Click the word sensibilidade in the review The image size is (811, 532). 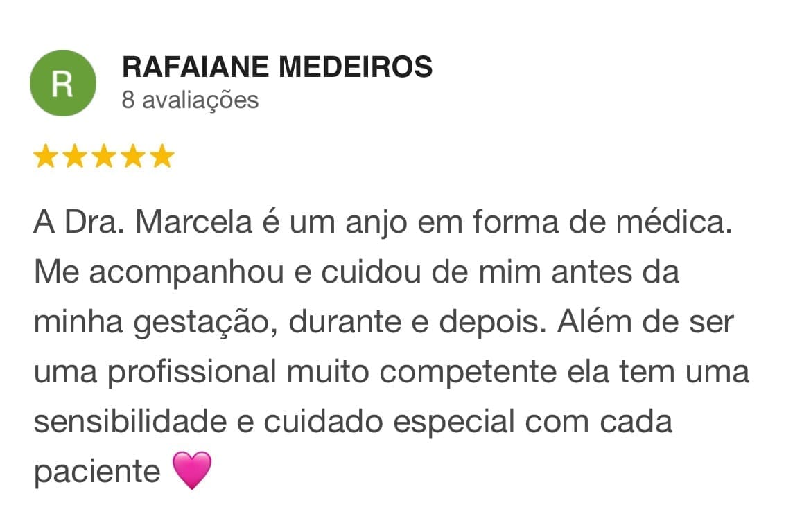[x=130, y=422]
